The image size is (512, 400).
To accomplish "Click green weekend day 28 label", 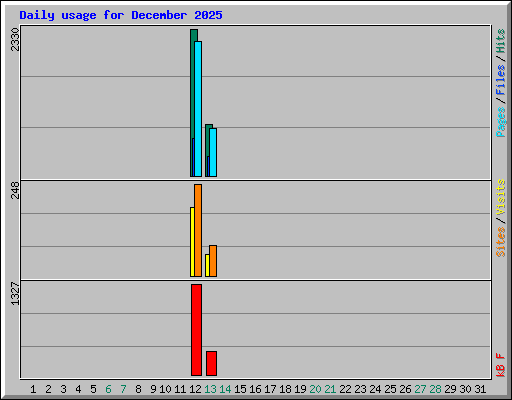I will 435,389.
